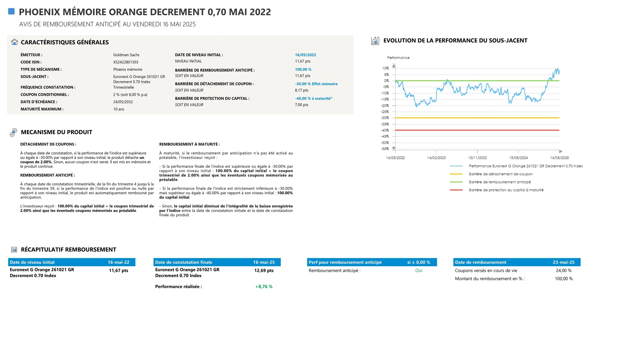Click the right arrow at the date axis end

[561, 151]
